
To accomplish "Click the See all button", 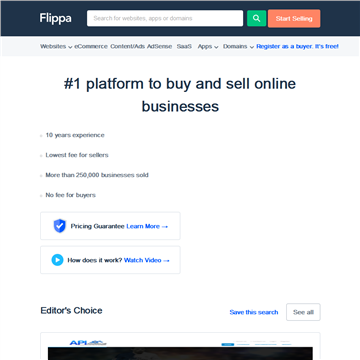I will (x=303, y=312).
